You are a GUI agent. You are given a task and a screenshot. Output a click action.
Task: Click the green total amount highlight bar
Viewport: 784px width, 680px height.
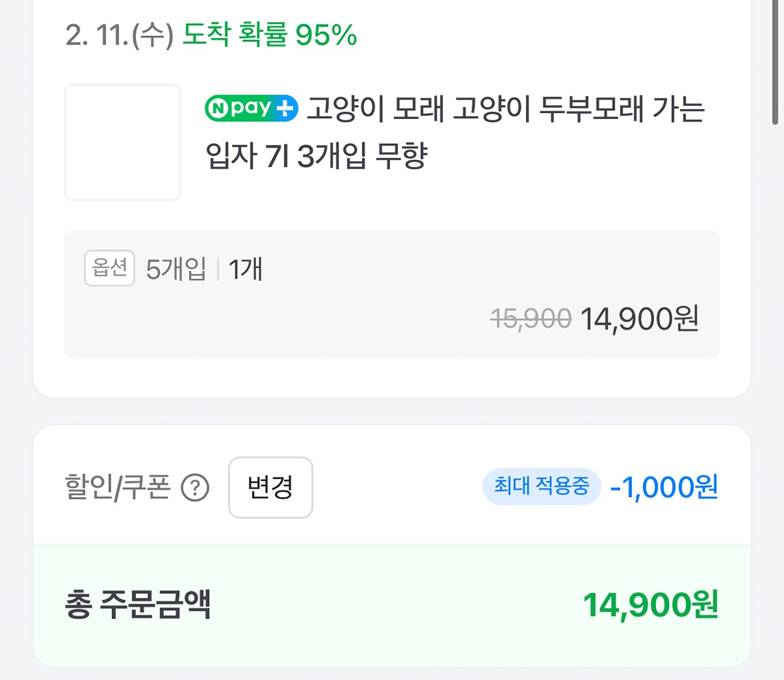(x=391, y=605)
